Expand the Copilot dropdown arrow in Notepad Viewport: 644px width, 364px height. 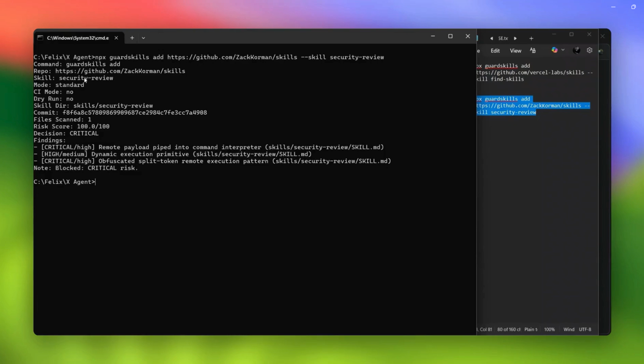pyautogui.click(x=563, y=50)
